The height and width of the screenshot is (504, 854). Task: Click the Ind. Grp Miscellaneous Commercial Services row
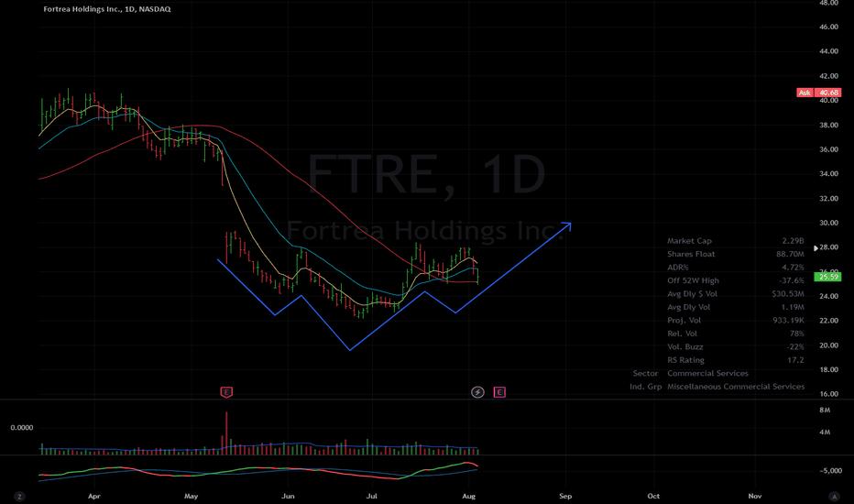tap(717, 387)
